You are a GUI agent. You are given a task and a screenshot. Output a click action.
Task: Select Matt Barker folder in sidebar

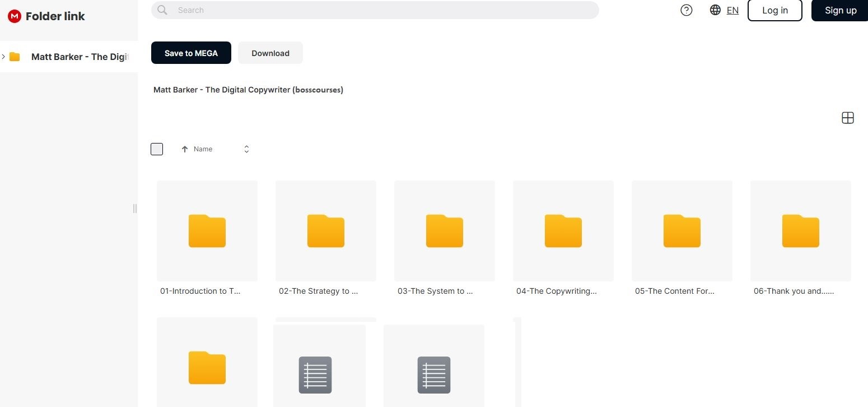tap(78, 57)
